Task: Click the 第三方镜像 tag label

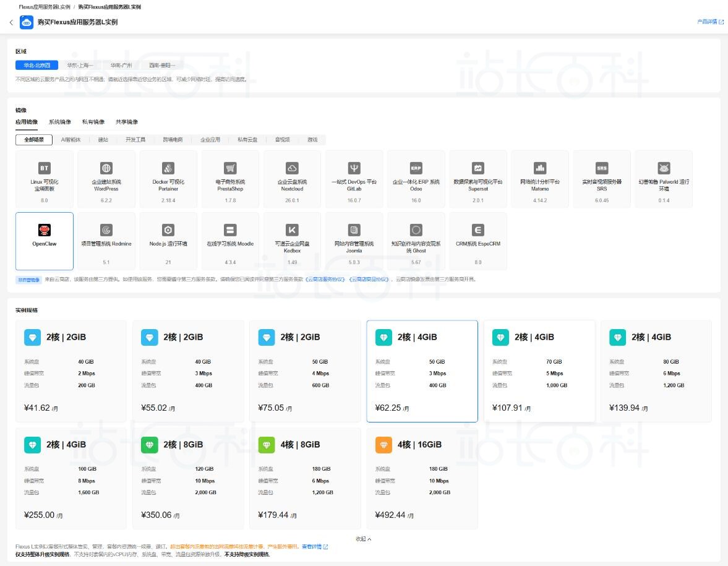Action: 29,280
